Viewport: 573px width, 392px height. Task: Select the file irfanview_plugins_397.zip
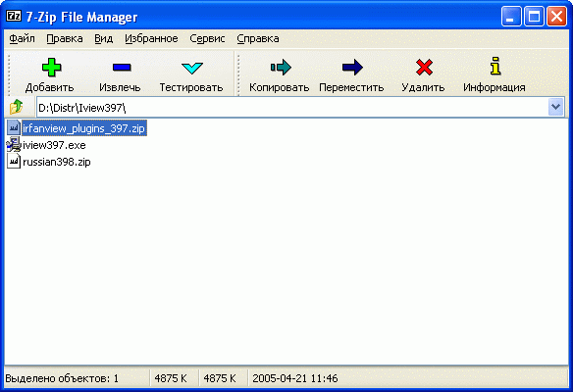coord(83,128)
